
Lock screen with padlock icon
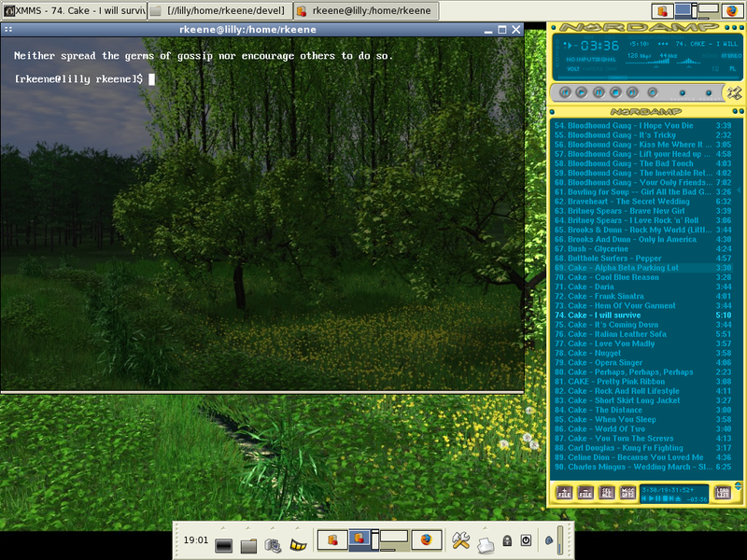tap(507, 540)
